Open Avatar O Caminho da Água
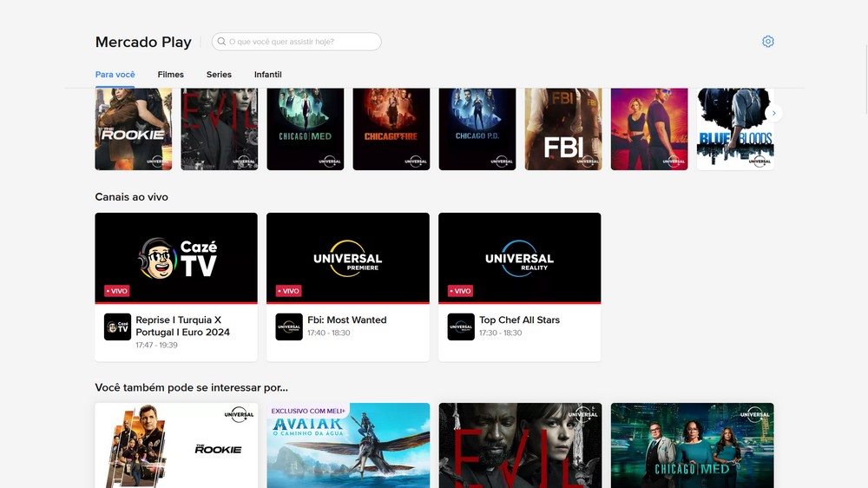Viewport: 868px width, 488px height. [348, 445]
